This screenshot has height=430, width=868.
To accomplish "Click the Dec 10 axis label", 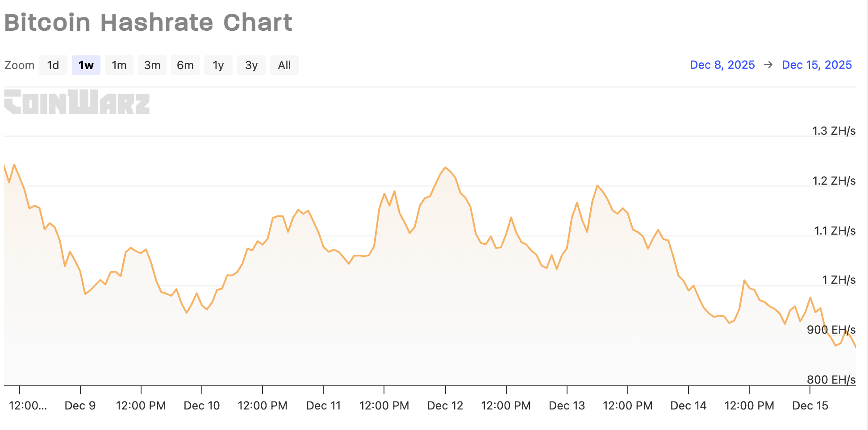I will pos(202,405).
